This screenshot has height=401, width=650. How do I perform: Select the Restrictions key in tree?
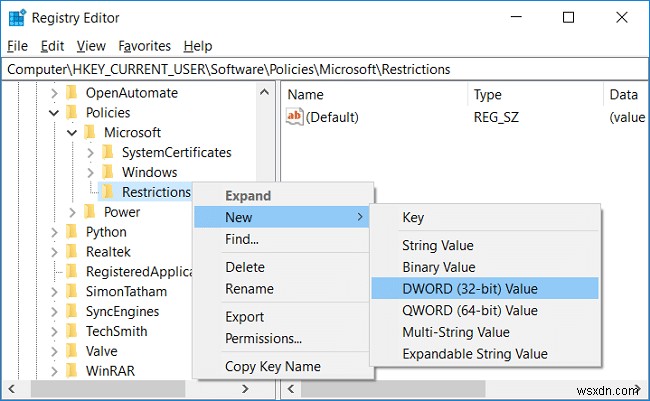pos(155,192)
